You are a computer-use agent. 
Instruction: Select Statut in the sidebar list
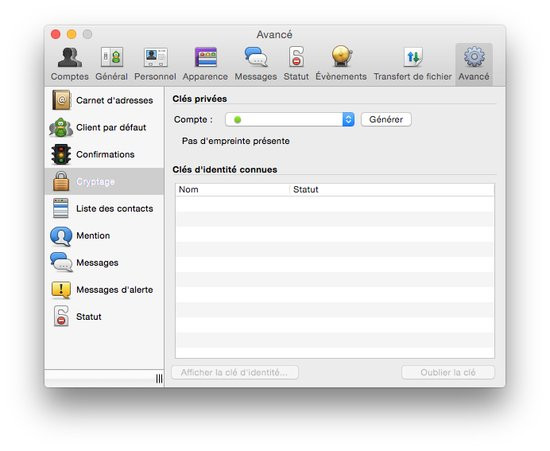point(104,316)
